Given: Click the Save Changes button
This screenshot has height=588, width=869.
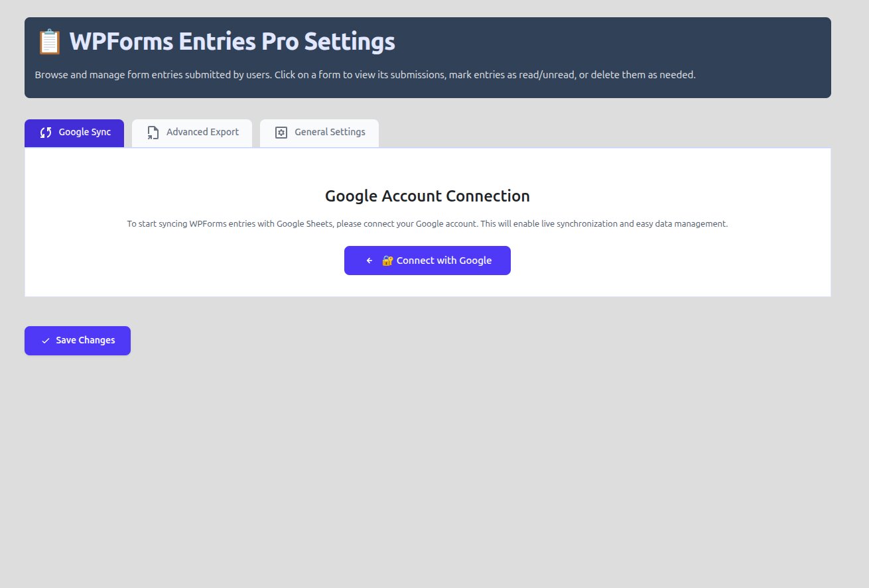Looking at the screenshot, I should click(78, 341).
